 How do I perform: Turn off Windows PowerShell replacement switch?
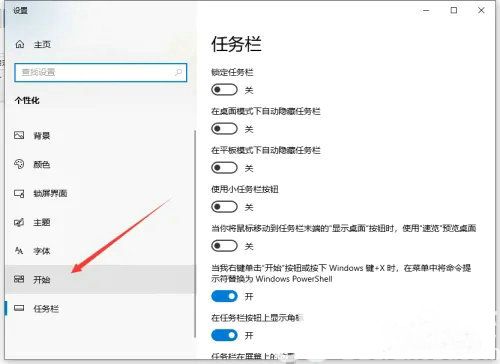(224, 296)
